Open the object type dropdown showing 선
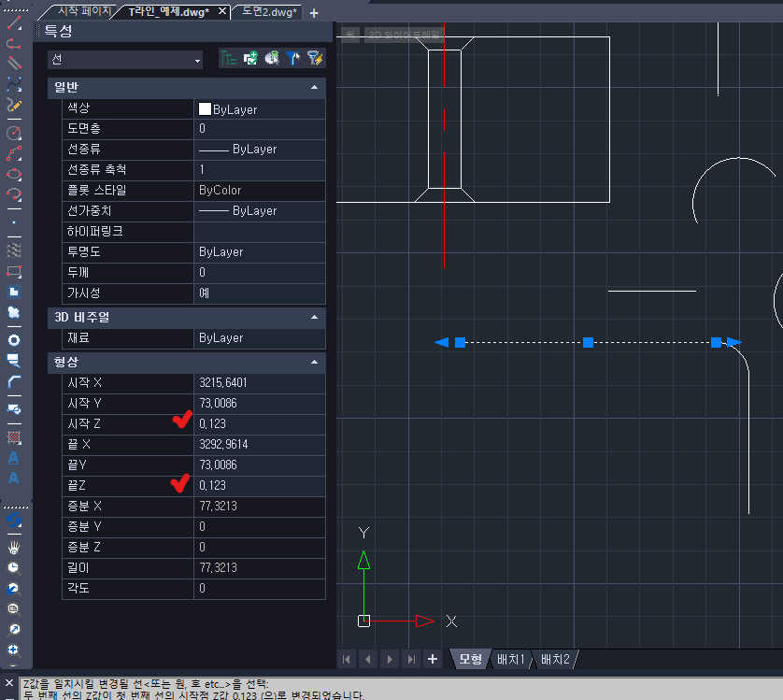Image resolution: width=783 pixels, height=700 pixels. [125, 60]
